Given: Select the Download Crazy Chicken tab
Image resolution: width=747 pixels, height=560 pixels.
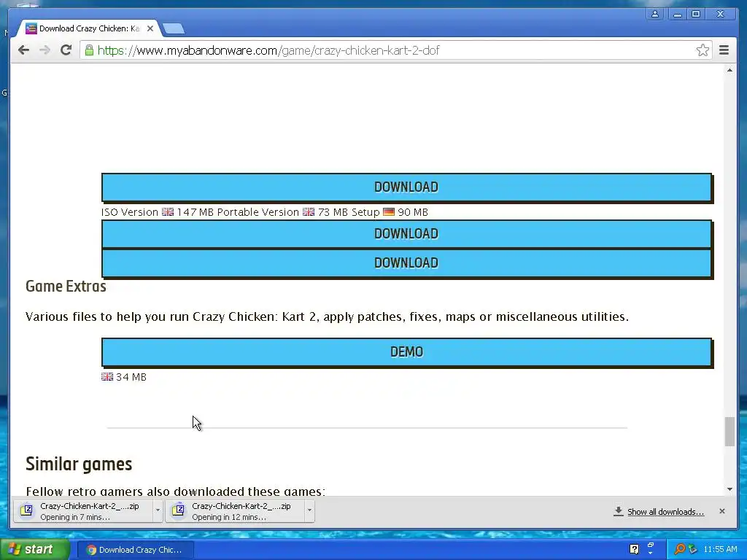Looking at the screenshot, I should click(88, 28).
